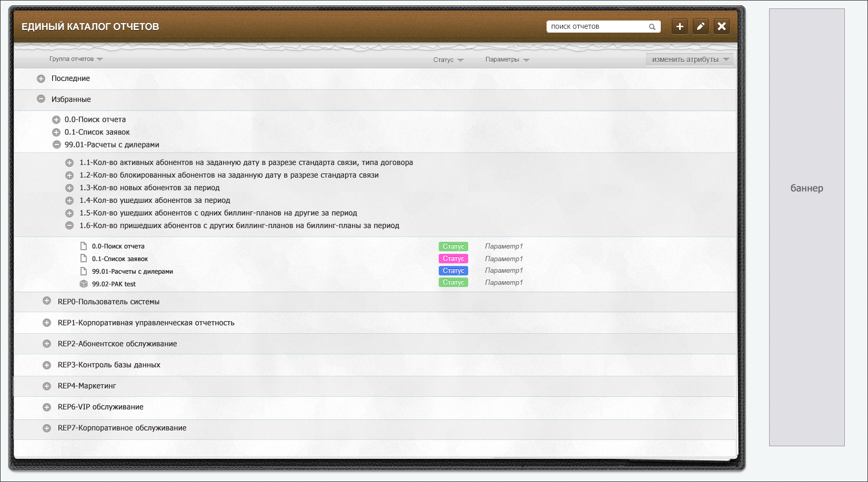Click the search magnifier icon
This screenshot has width=868, height=482.
tap(652, 27)
